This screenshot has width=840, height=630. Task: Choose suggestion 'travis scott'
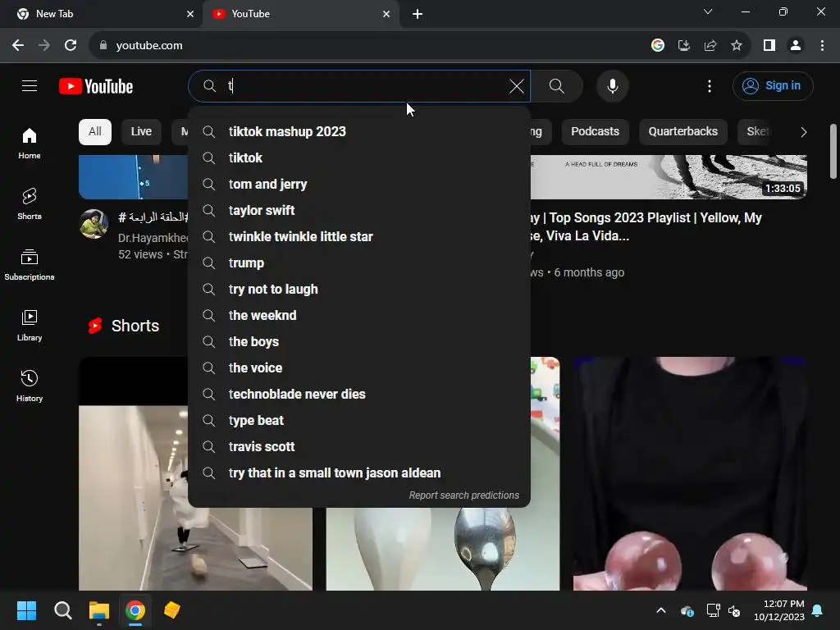tap(359, 447)
